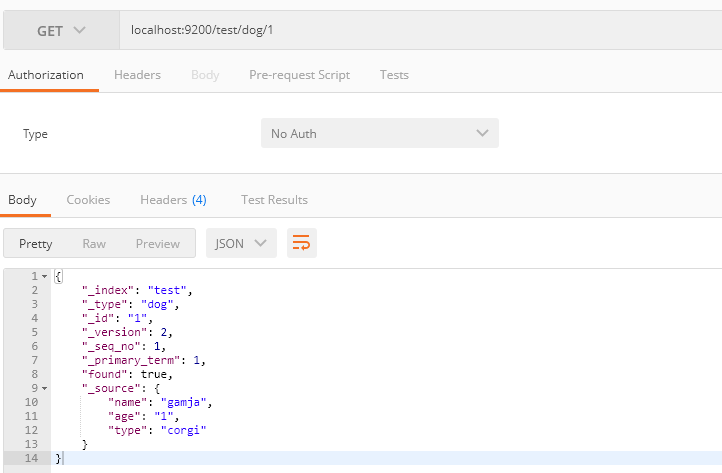Viewport: 722px width, 473px height.
Task: Go to the Tests tab
Action: point(394,75)
